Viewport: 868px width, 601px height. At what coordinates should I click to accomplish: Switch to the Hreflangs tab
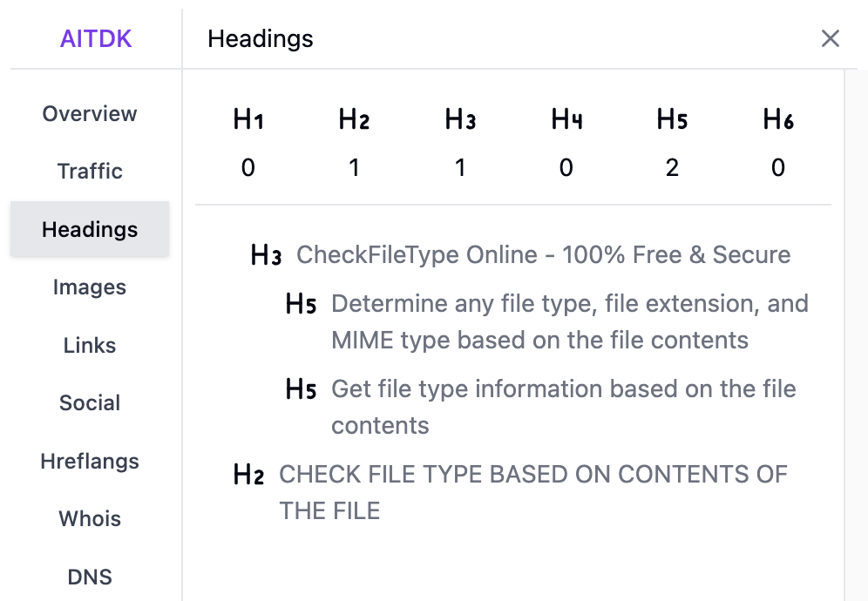click(90, 462)
